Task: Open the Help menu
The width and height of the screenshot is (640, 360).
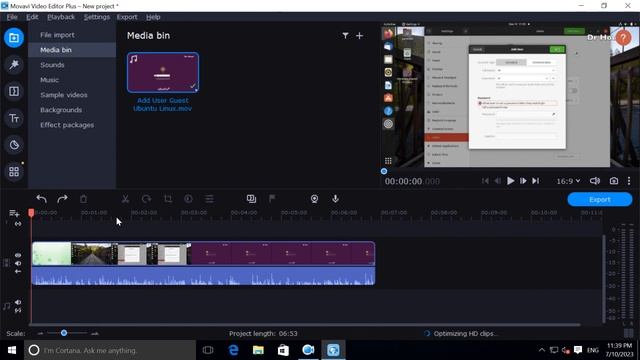Action: coord(153,17)
